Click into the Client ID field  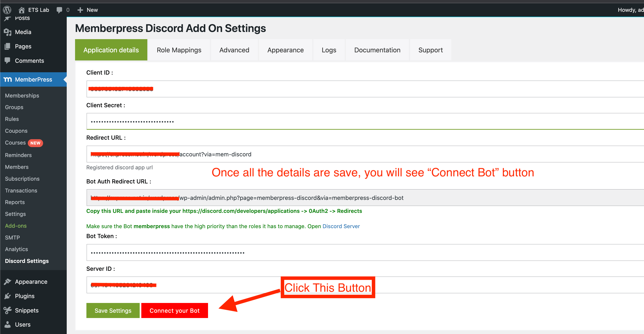(365, 89)
